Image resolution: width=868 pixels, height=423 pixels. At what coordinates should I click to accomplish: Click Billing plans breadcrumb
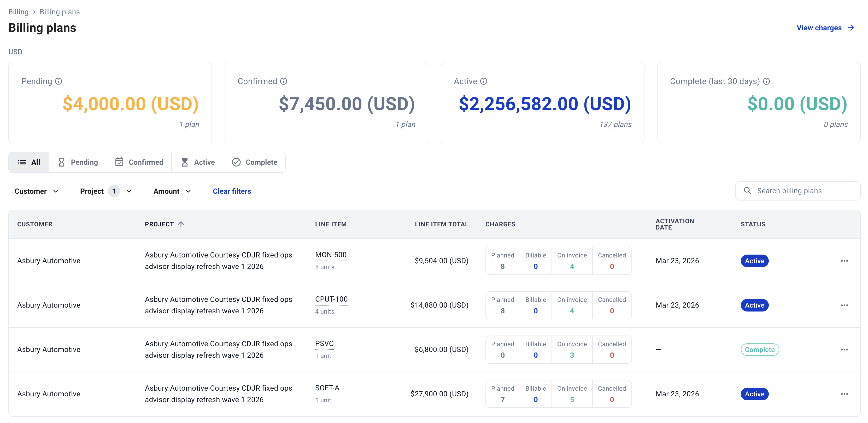(60, 12)
